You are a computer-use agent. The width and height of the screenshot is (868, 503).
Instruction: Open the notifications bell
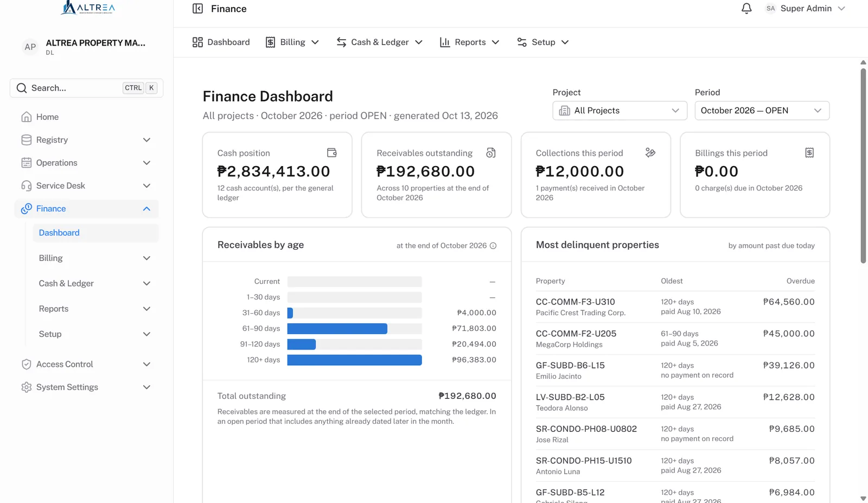[x=746, y=9]
